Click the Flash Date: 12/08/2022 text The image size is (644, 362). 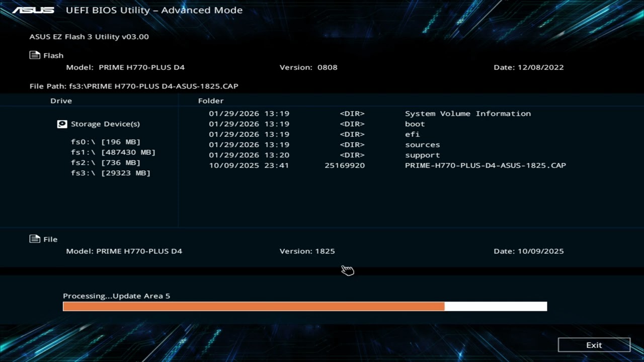[x=529, y=67]
